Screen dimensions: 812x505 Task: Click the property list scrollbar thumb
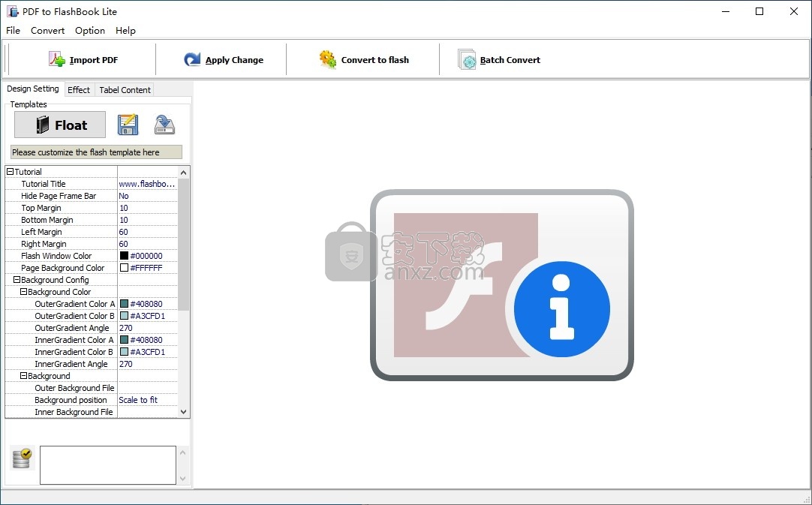183,245
